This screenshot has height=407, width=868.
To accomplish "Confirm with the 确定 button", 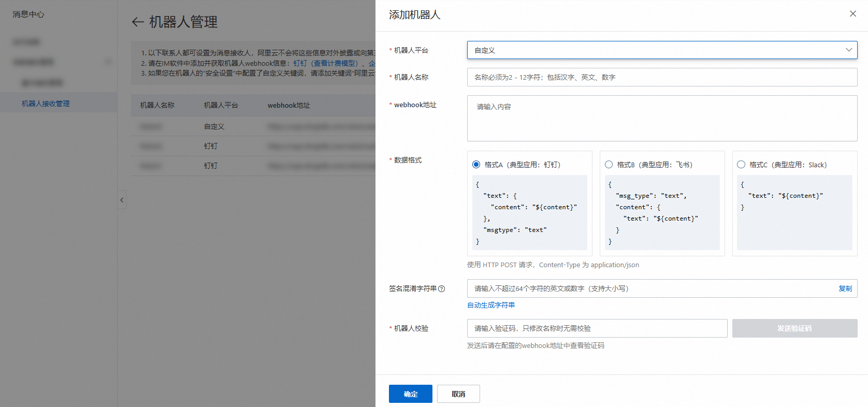I will tap(411, 394).
